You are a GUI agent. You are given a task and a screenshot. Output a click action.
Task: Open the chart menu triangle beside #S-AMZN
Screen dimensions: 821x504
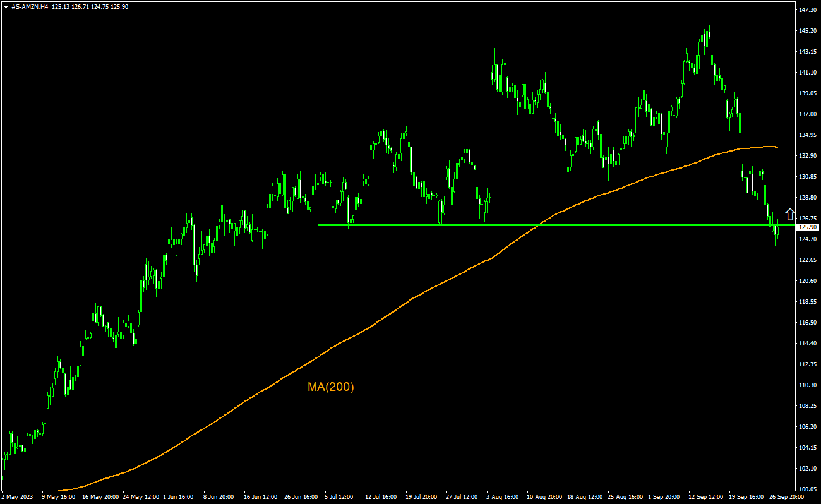(6, 6)
